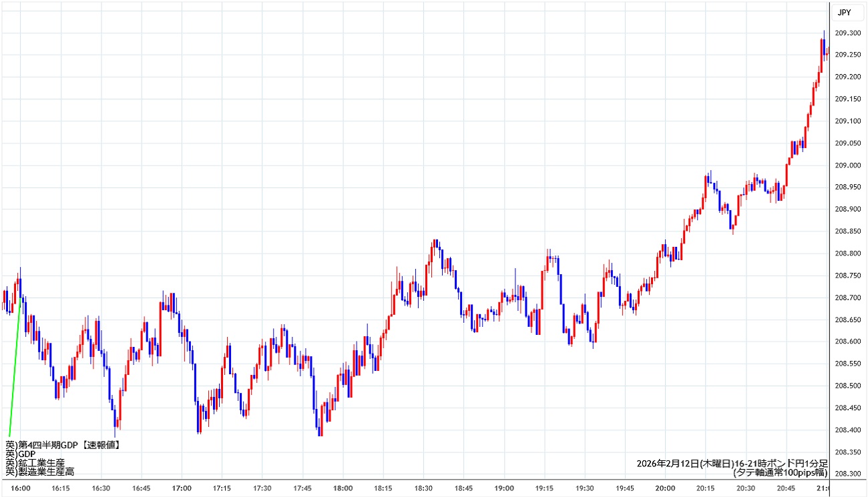Click the 209.000 price level label

click(x=847, y=165)
